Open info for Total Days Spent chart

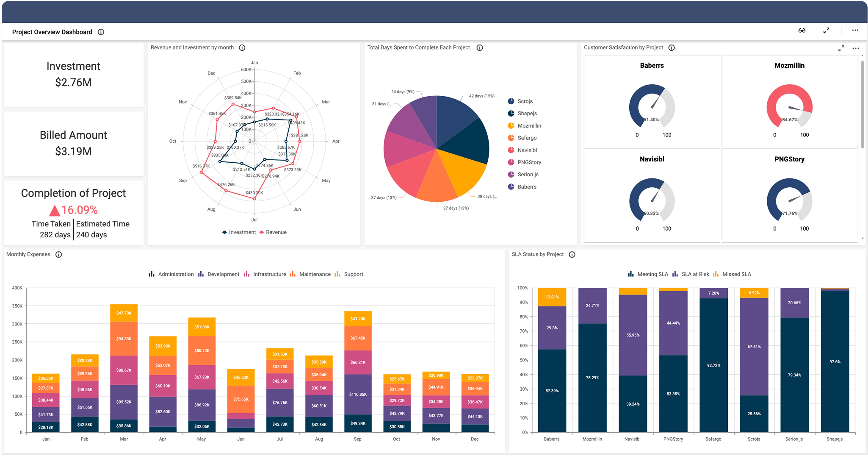click(x=480, y=47)
